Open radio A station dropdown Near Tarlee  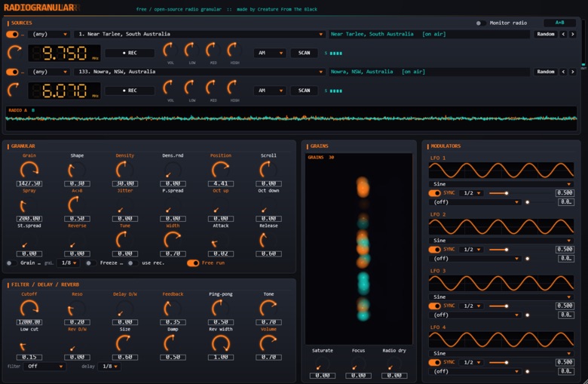point(200,34)
